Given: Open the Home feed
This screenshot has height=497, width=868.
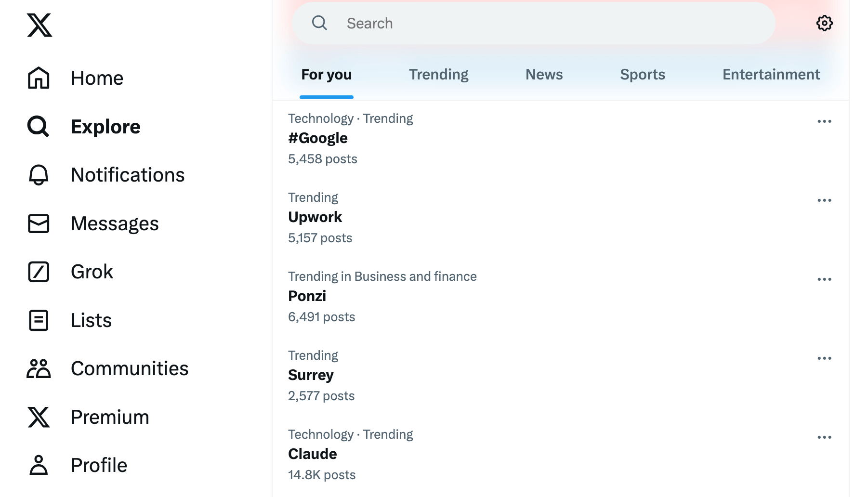Looking at the screenshot, I should click(96, 78).
